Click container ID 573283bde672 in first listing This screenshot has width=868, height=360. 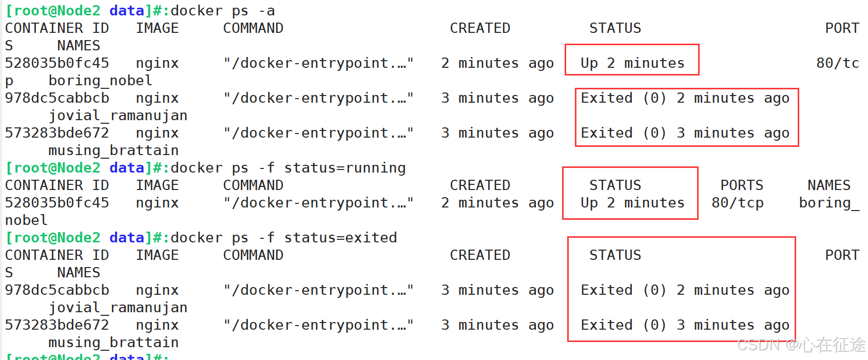click(57, 133)
